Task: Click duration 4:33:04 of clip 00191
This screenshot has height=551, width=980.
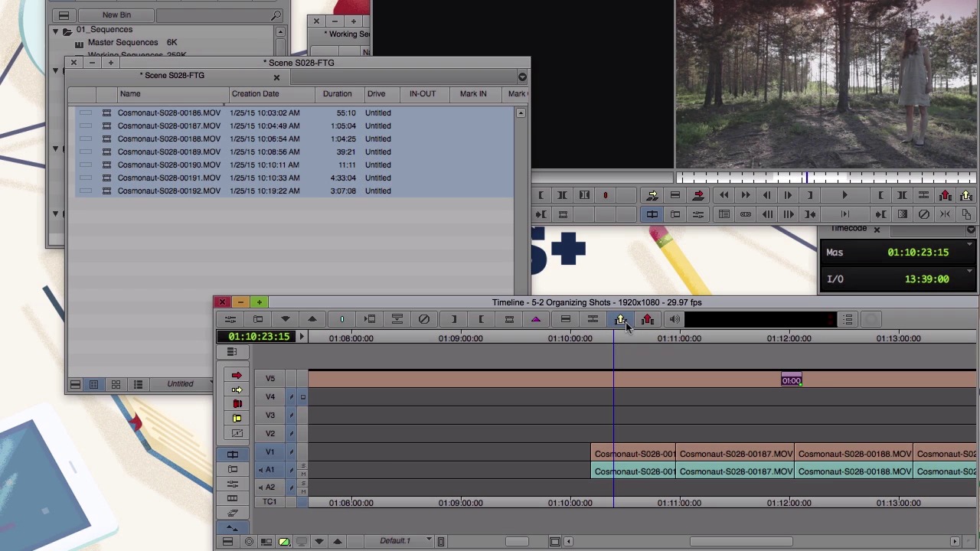Action: click(x=343, y=178)
